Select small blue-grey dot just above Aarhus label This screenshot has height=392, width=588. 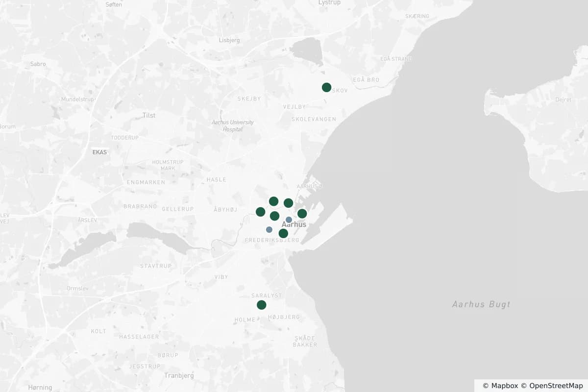tap(289, 220)
